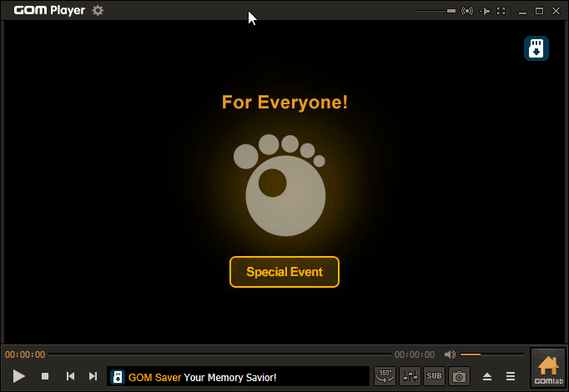The image size is (569, 392).
Task: Maximize the GOM Player window
Action: pos(539,11)
